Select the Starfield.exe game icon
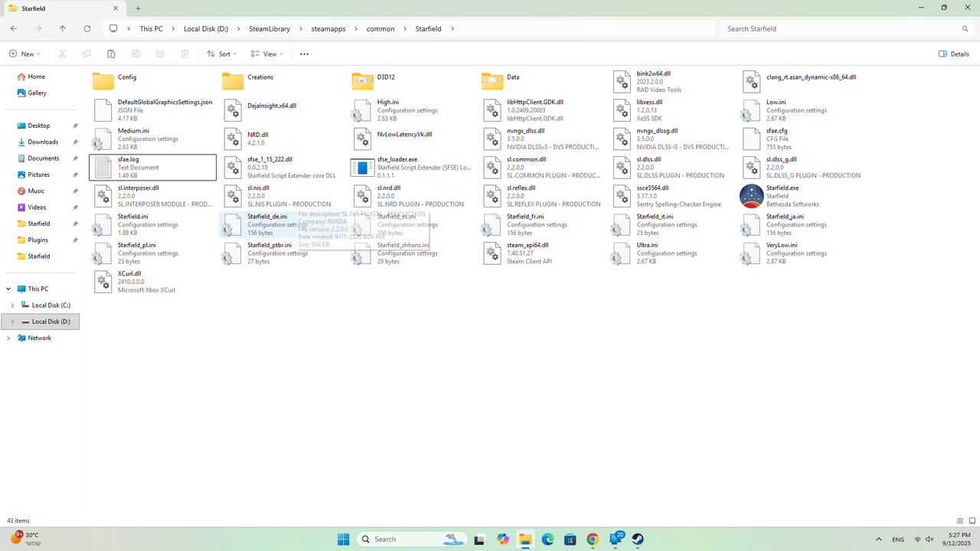 click(751, 196)
